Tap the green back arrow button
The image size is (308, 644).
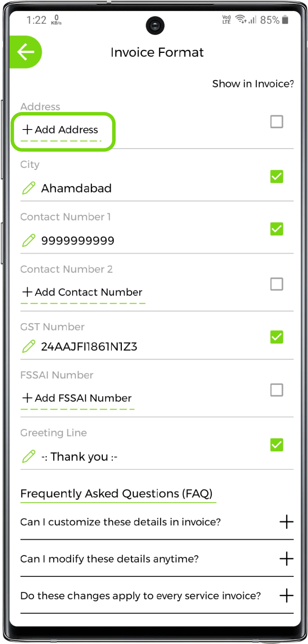coord(26,52)
